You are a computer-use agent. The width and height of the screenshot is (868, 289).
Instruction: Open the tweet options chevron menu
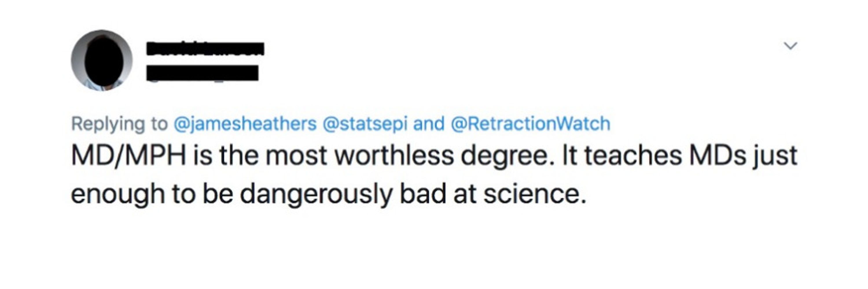(x=790, y=46)
